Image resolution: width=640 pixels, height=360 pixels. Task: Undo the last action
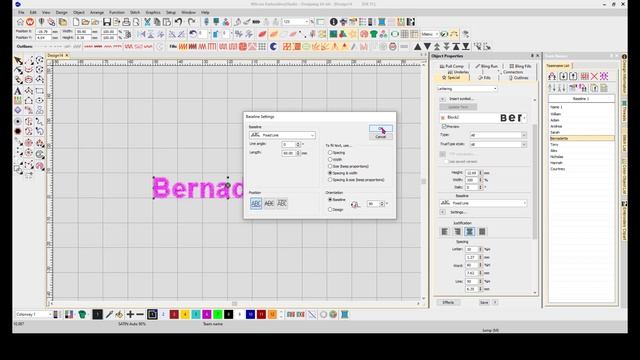pyautogui.click(x=178, y=22)
